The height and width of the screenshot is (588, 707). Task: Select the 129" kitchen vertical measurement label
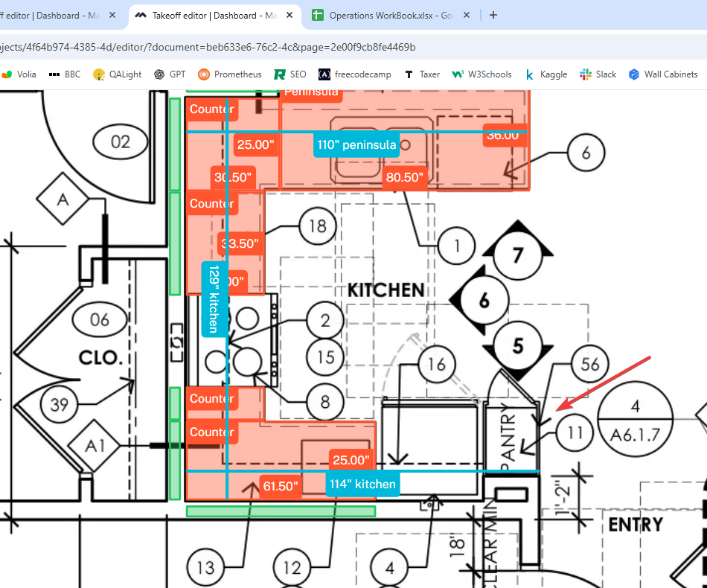click(214, 299)
